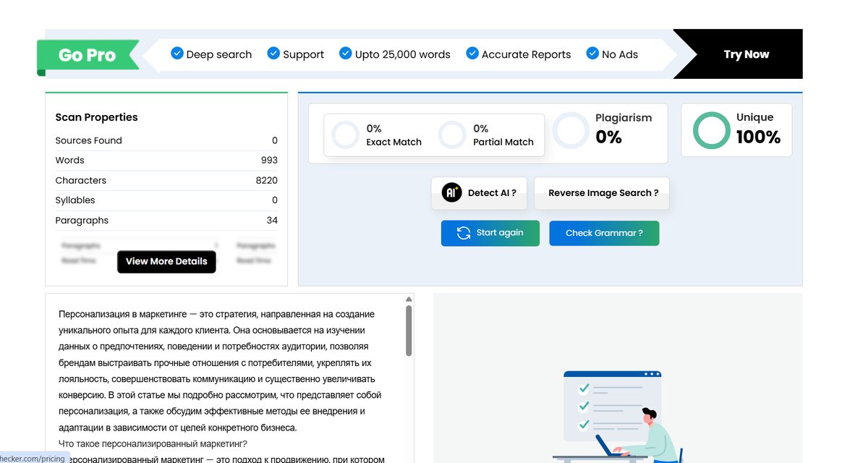Screen dimensions: 868x463
Task: Open Check Grammar
Action: coord(604,233)
